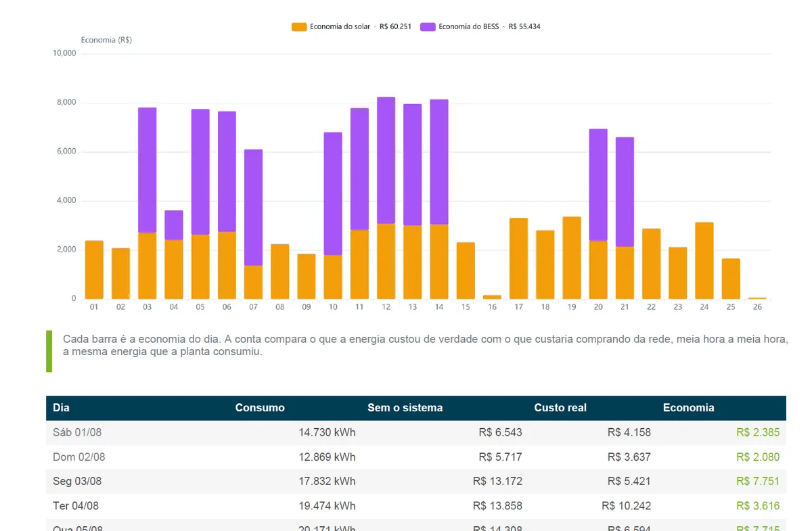Click the 19.474 kWh consumption value

(327, 505)
